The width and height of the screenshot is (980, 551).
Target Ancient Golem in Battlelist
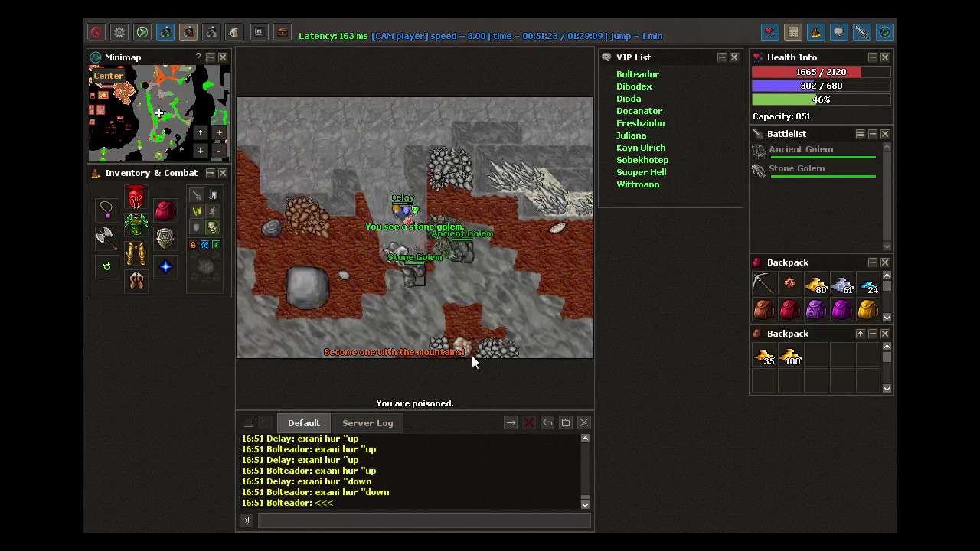tap(815, 151)
